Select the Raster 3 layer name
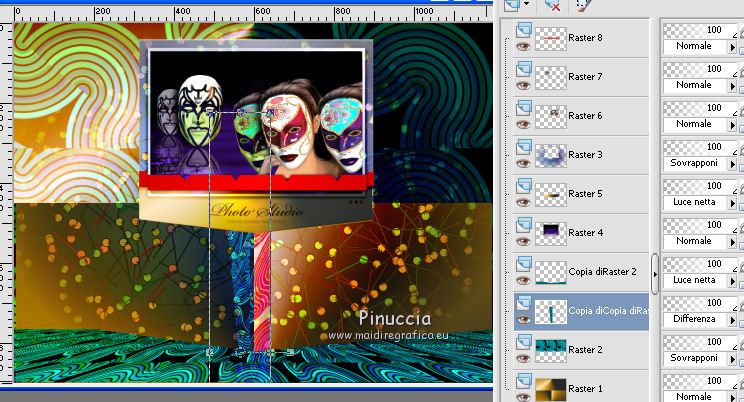 point(585,154)
